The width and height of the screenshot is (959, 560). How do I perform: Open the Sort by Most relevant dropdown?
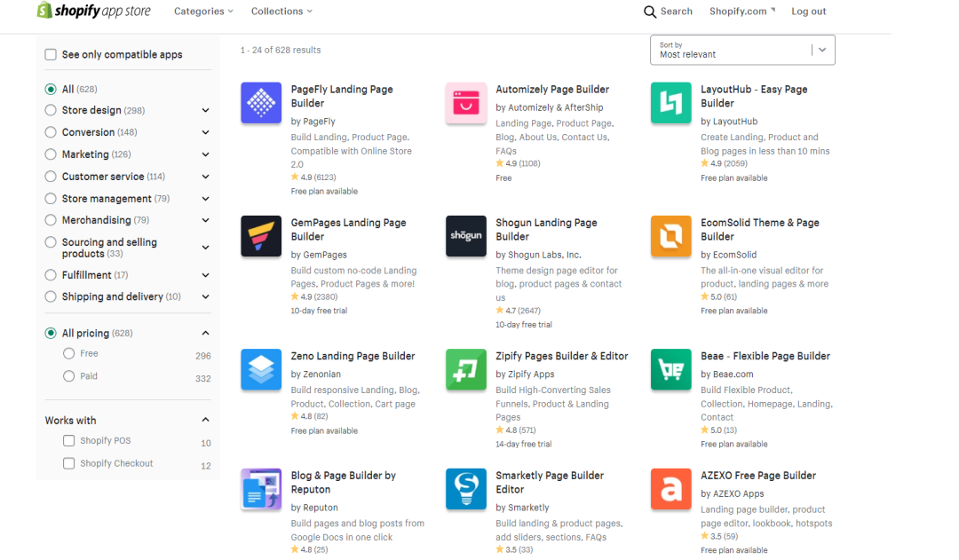742,50
